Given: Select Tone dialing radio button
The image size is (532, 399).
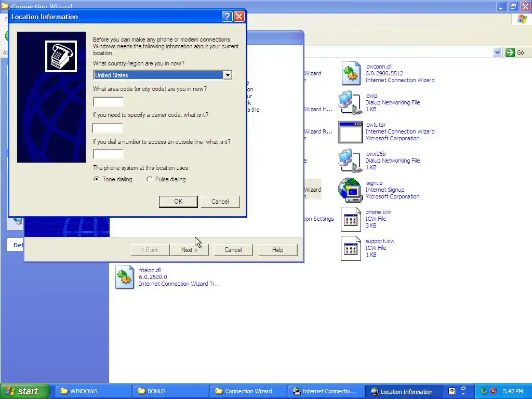Looking at the screenshot, I should pos(96,179).
